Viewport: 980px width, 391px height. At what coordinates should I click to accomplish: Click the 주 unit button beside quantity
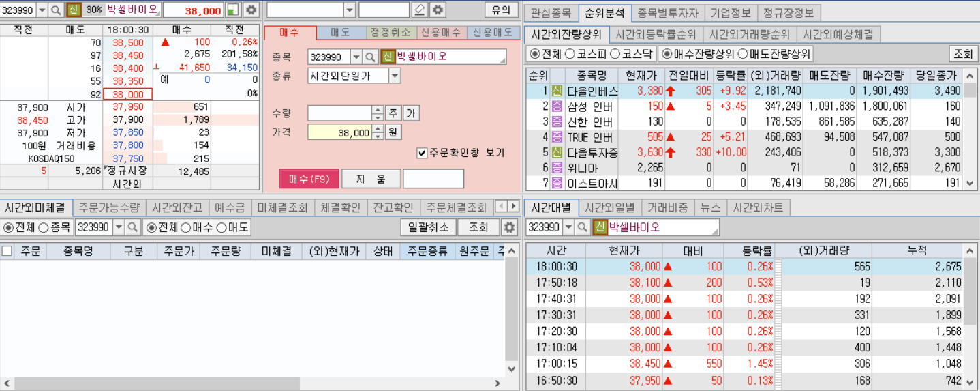coord(393,113)
